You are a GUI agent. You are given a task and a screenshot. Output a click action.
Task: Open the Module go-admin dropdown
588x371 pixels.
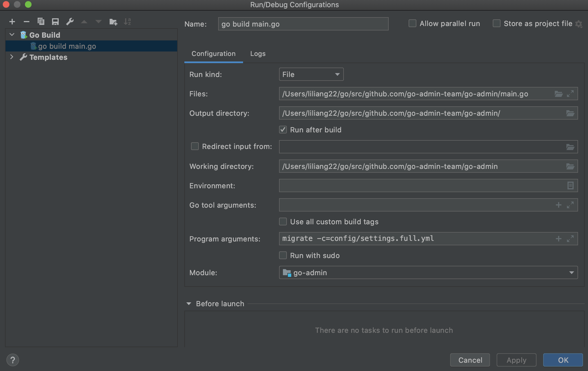pyautogui.click(x=428, y=273)
